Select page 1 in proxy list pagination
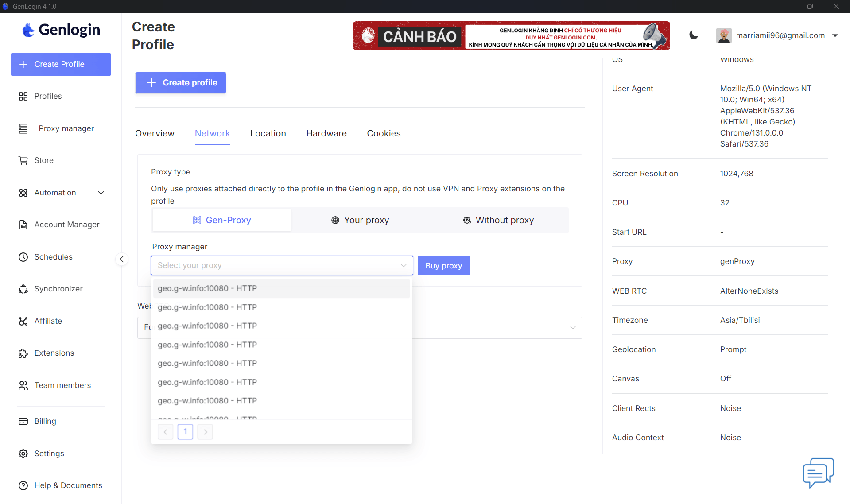This screenshot has width=850, height=504. (185, 432)
